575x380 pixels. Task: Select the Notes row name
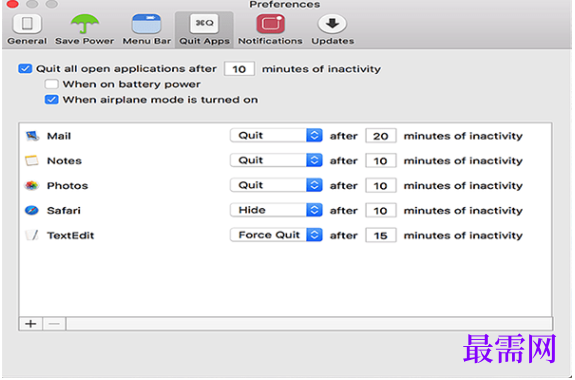(x=64, y=161)
